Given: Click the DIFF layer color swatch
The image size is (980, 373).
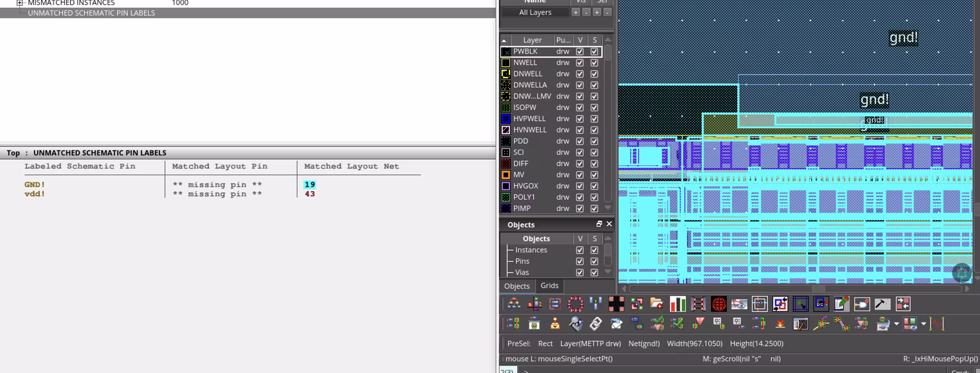Looking at the screenshot, I should coord(506,164).
